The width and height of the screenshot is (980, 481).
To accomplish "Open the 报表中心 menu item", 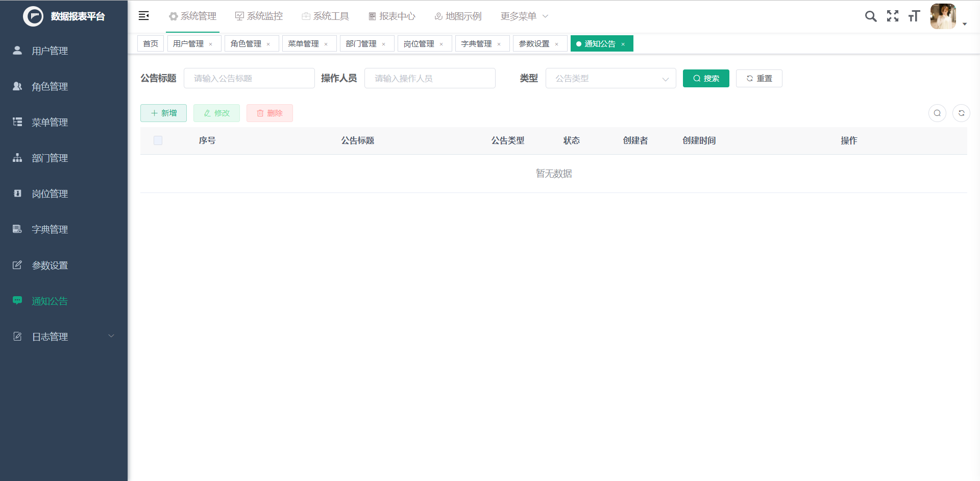I will pyautogui.click(x=391, y=16).
